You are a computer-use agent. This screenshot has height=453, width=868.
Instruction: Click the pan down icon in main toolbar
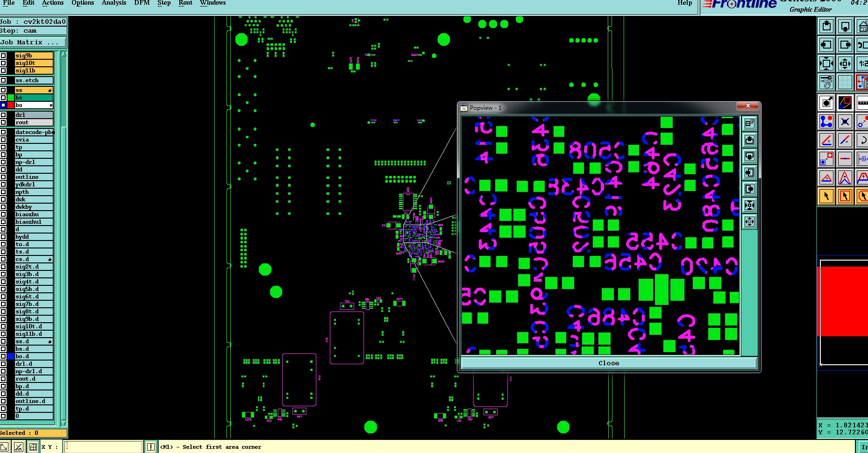coord(845,26)
